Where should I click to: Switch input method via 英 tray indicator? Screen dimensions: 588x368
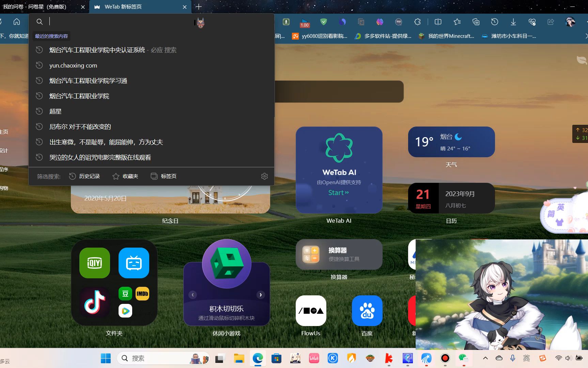tap(526, 358)
